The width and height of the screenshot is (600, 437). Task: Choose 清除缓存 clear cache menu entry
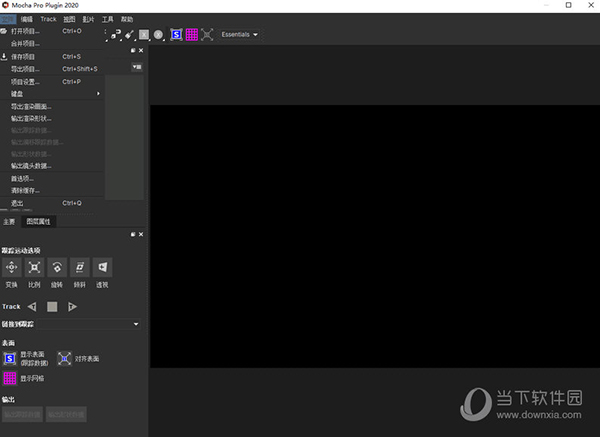coord(52,191)
